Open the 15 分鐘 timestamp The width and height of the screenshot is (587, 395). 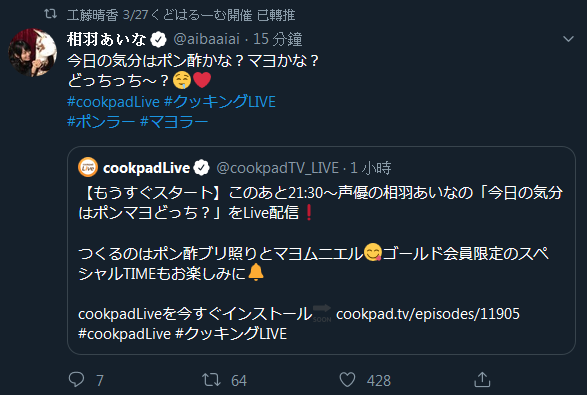tap(278, 39)
